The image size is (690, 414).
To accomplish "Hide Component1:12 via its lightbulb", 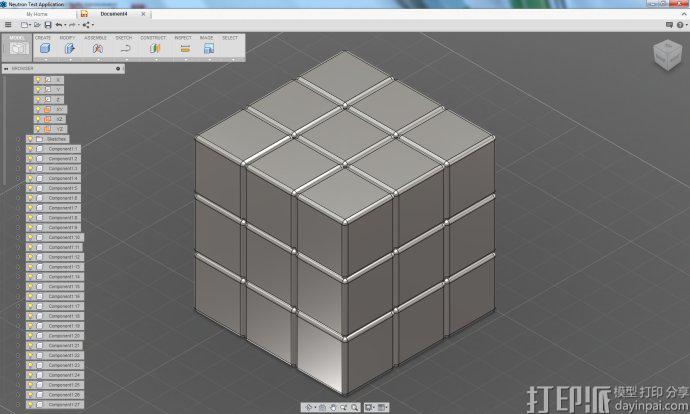I will (x=30, y=257).
